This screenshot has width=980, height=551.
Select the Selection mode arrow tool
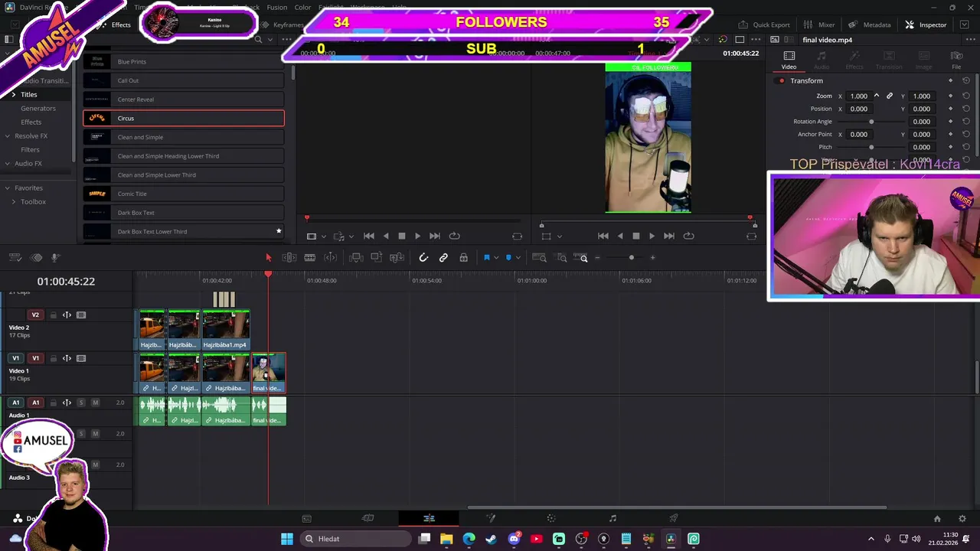[268, 258]
